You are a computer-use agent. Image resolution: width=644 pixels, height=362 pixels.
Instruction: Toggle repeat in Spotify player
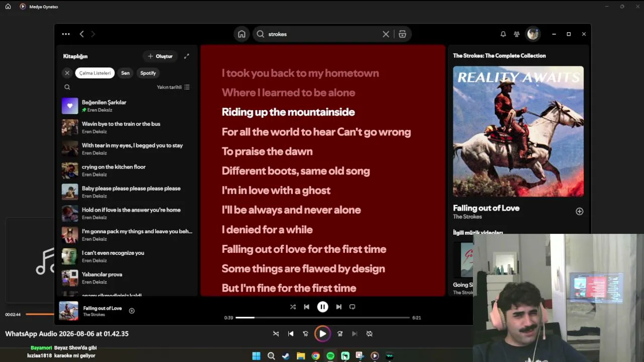(352, 307)
